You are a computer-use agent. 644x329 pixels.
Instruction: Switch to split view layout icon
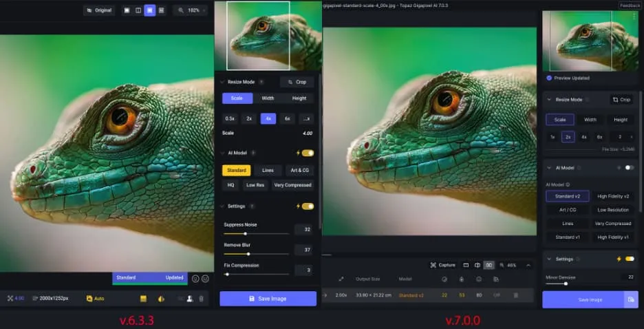click(x=138, y=10)
